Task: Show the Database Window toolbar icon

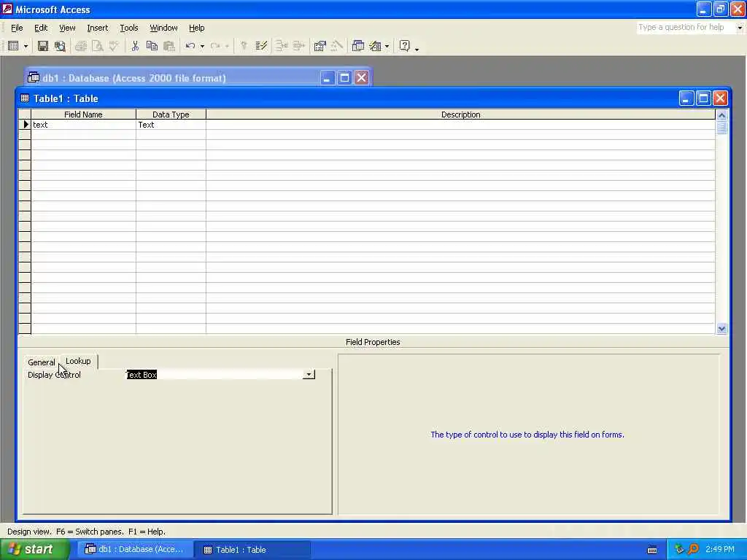Action: pos(357,46)
